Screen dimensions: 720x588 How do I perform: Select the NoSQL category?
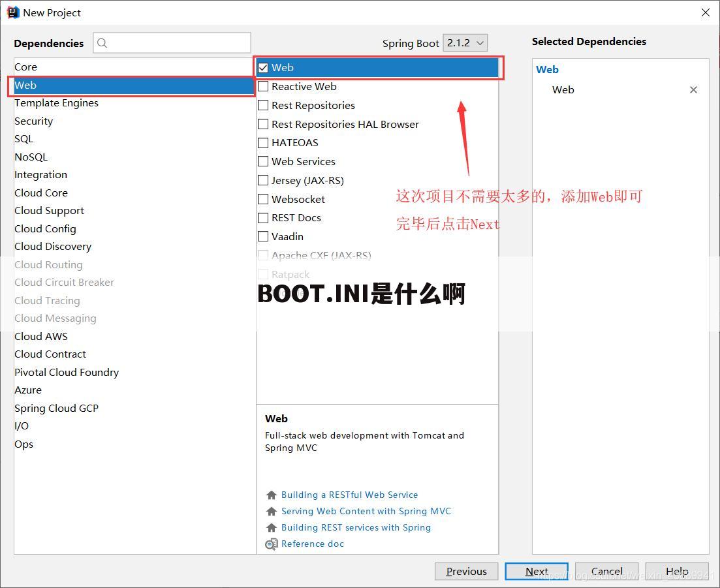[134, 157]
